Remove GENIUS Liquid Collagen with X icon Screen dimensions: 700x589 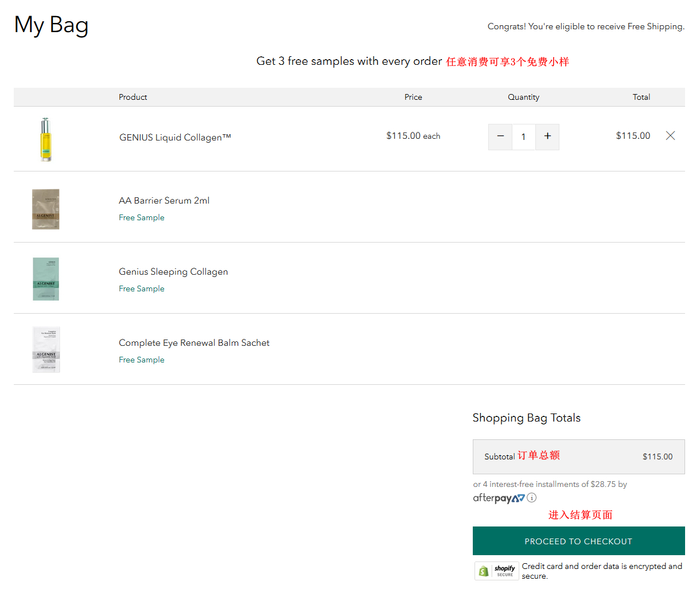click(x=670, y=135)
